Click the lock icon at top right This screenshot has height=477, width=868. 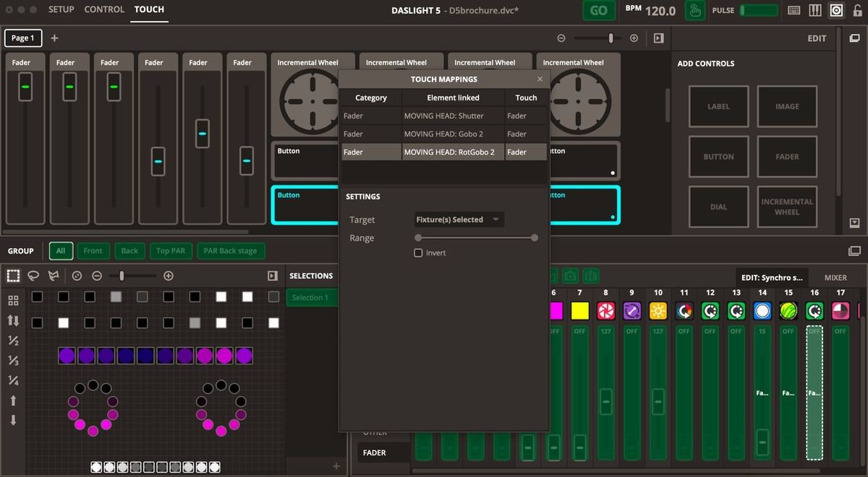pyautogui.click(x=857, y=10)
